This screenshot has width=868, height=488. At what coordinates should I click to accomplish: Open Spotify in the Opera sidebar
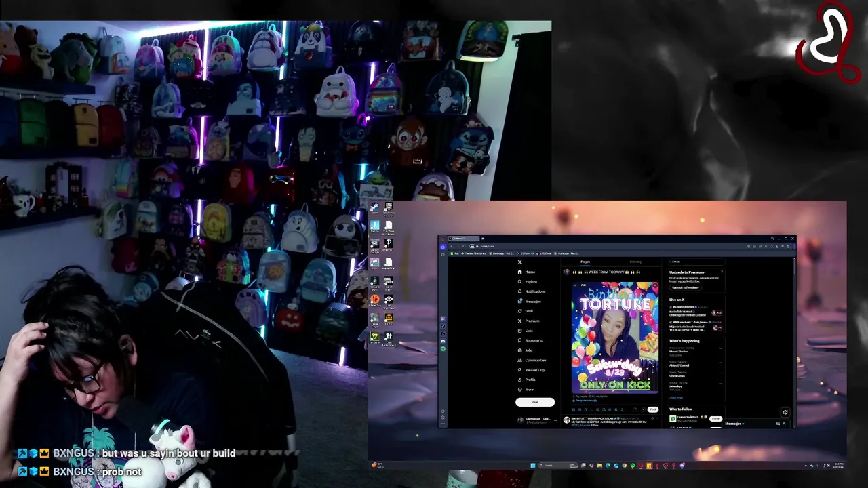point(443,348)
